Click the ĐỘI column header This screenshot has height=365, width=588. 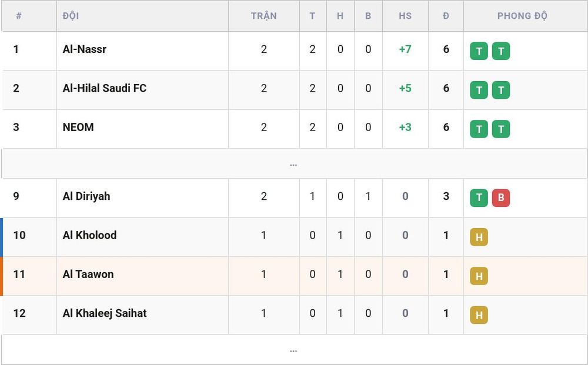pyautogui.click(x=71, y=16)
